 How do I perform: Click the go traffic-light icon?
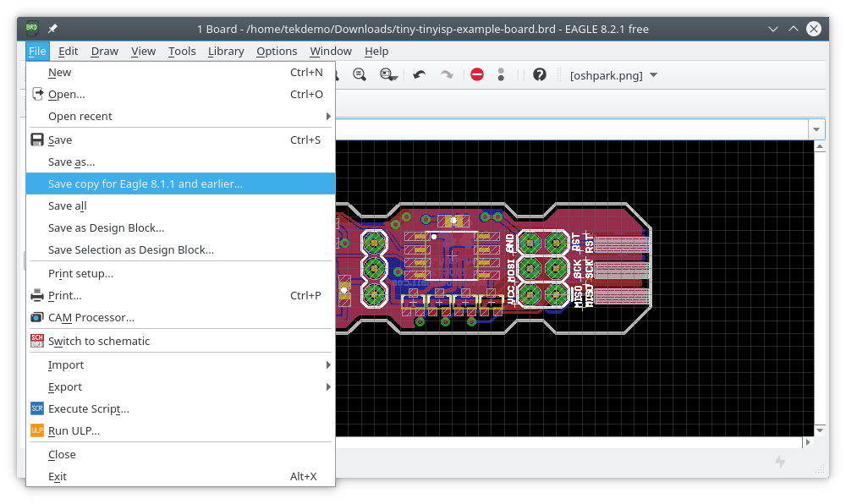(501, 74)
